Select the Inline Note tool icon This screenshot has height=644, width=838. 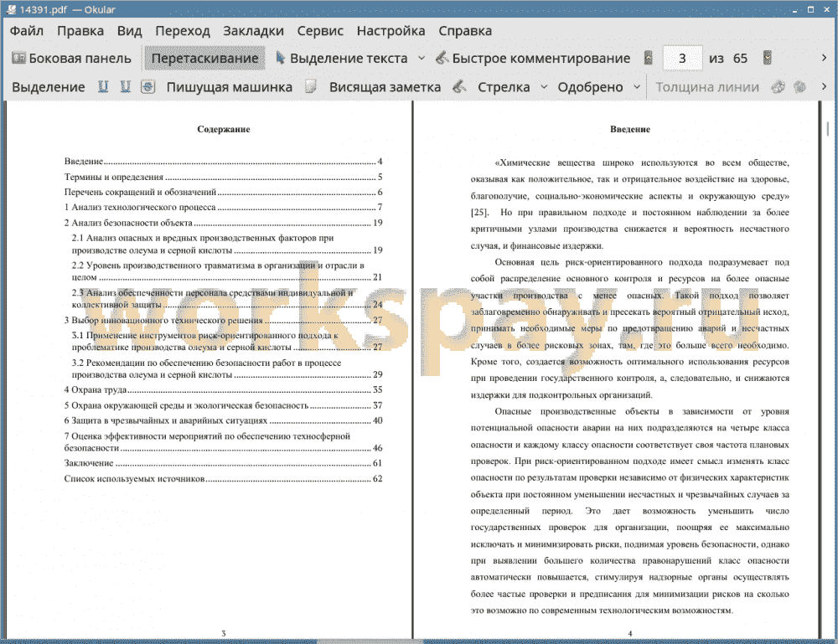tap(311, 86)
